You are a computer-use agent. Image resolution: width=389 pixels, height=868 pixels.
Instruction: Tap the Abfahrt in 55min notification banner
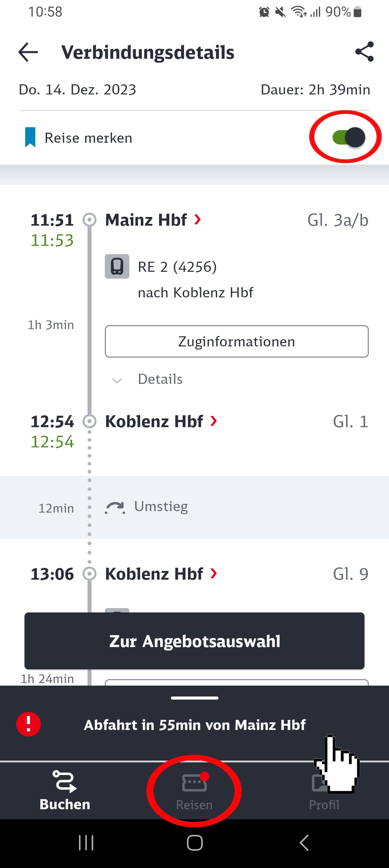(194, 725)
